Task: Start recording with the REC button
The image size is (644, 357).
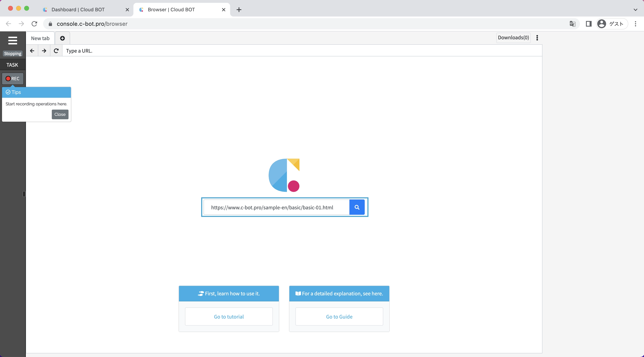Action: [x=12, y=79]
